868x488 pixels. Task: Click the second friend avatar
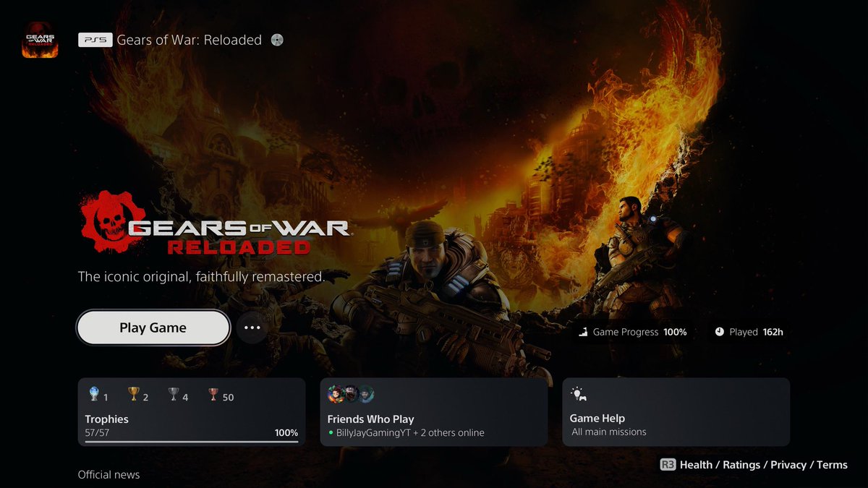click(x=351, y=394)
